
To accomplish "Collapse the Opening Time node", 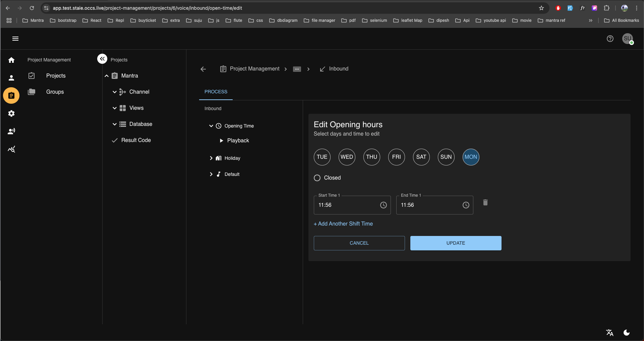I will click(211, 126).
